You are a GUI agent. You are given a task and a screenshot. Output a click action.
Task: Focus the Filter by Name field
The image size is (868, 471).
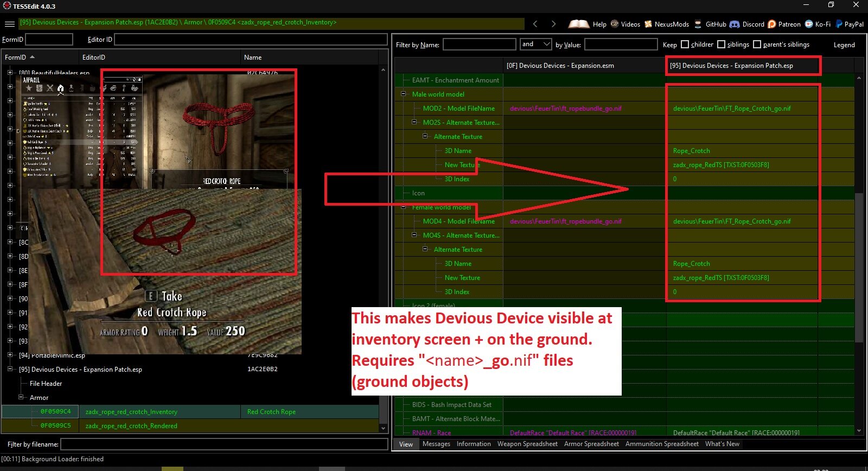click(x=479, y=44)
